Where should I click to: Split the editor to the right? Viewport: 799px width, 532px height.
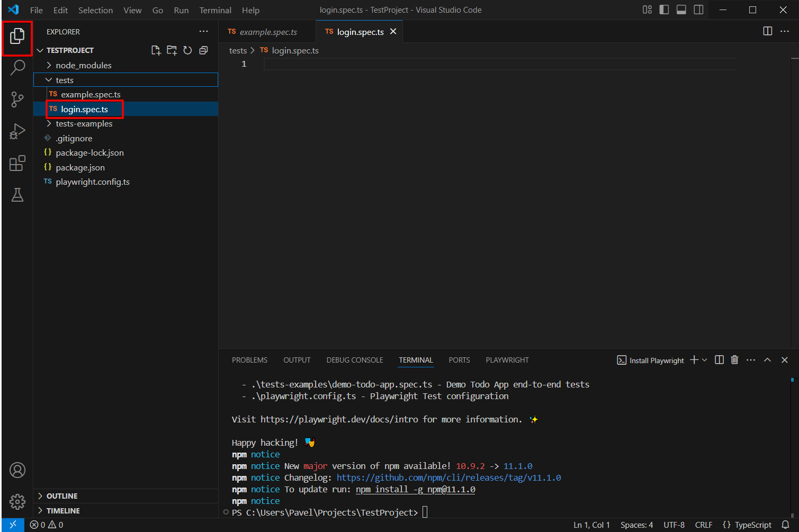pyautogui.click(x=767, y=31)
